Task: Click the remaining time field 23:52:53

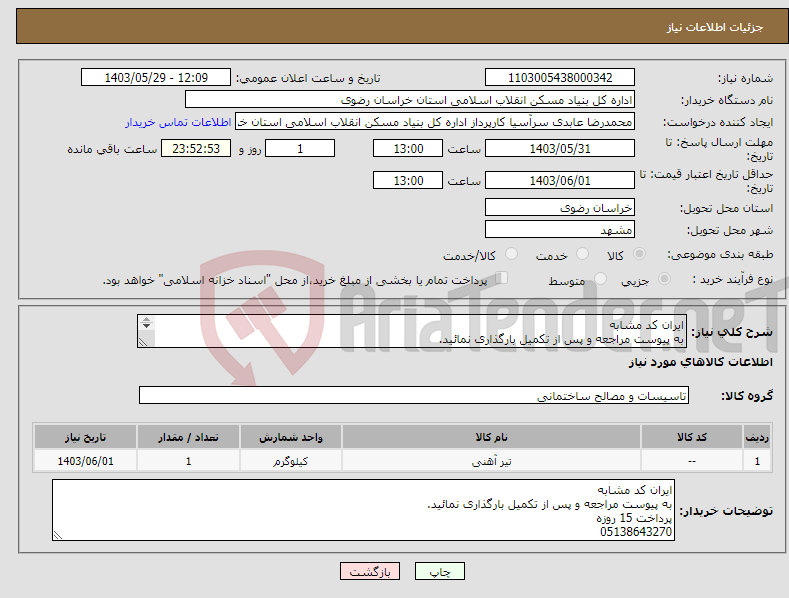Action: (196, 148)
